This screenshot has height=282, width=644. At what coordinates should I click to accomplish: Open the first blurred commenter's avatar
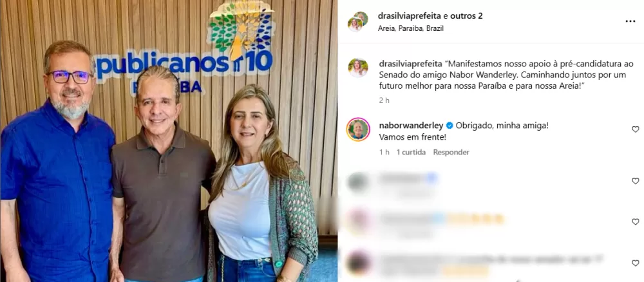pyautogui.click(x=357, y=182)
